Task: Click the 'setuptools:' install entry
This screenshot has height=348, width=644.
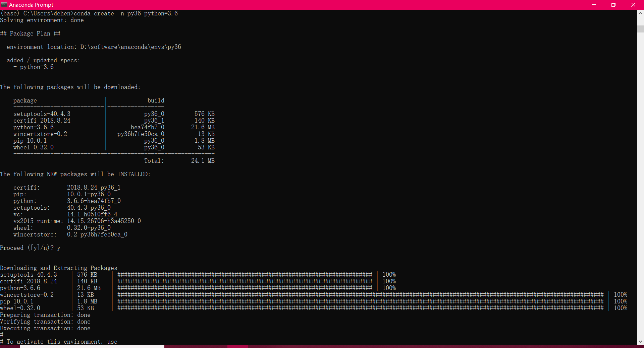Action: pyautogui.click(x=32, y=208)
